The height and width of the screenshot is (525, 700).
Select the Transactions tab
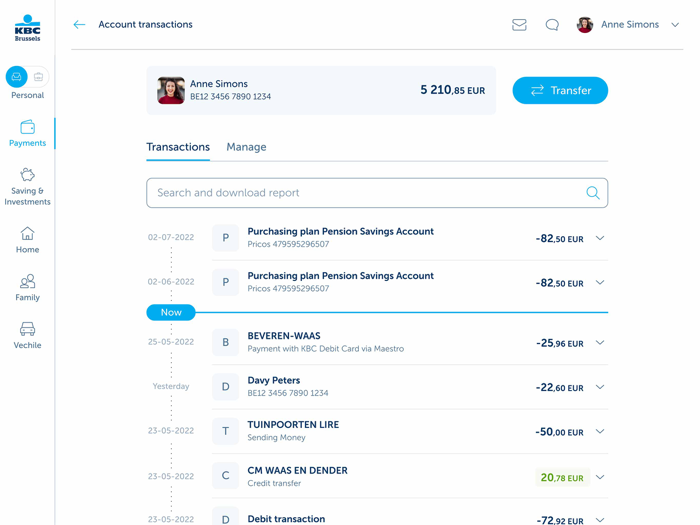pos(178,147)
